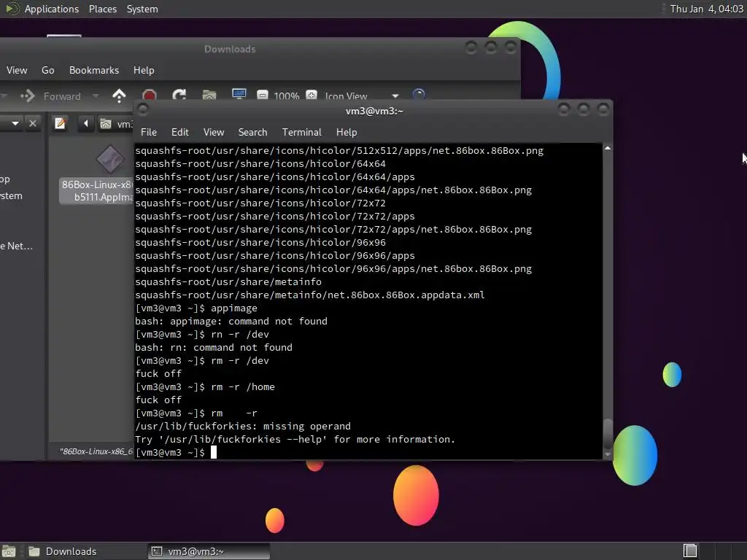
Task: Click the terminal scrollbar down arrow
Action: [608, 454]
